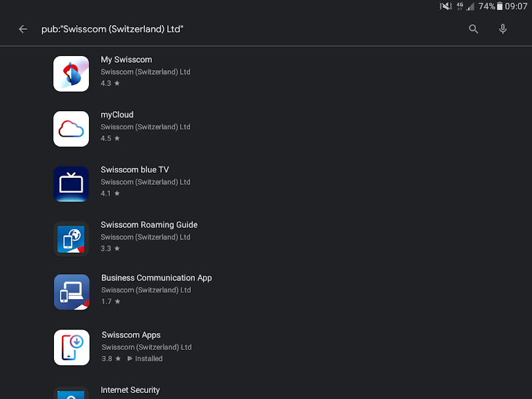
Task: Tap the 09:07 clock in status bar
Action: 516,6
